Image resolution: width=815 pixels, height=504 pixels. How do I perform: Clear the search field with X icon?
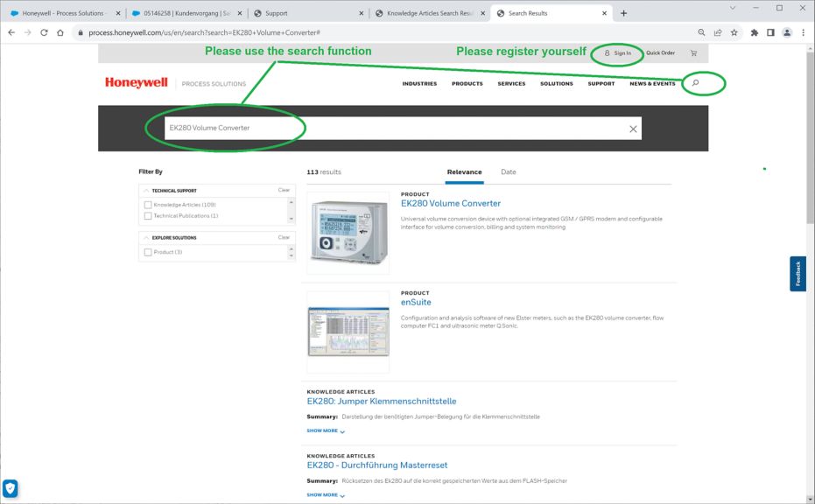633,129
